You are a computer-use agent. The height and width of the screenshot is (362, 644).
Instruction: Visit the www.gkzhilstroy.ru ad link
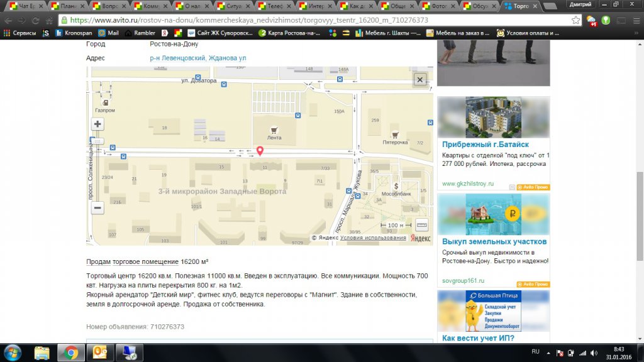[x=468, y=184]
